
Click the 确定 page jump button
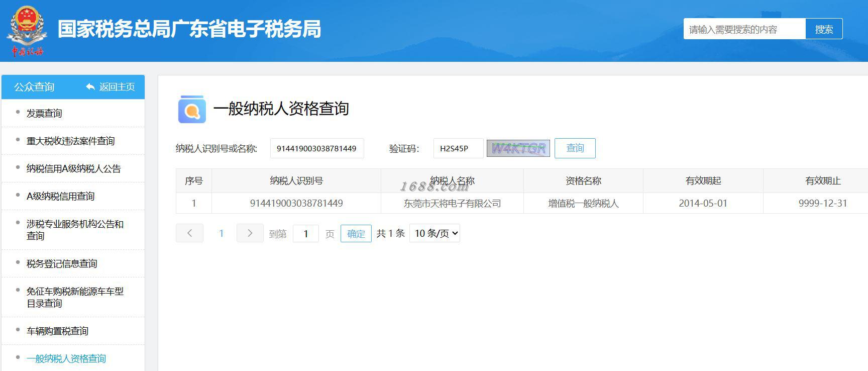(356, 234)
